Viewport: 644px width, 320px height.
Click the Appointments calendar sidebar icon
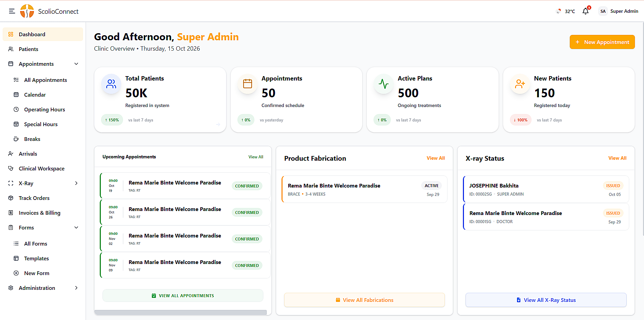click(11, 64)
